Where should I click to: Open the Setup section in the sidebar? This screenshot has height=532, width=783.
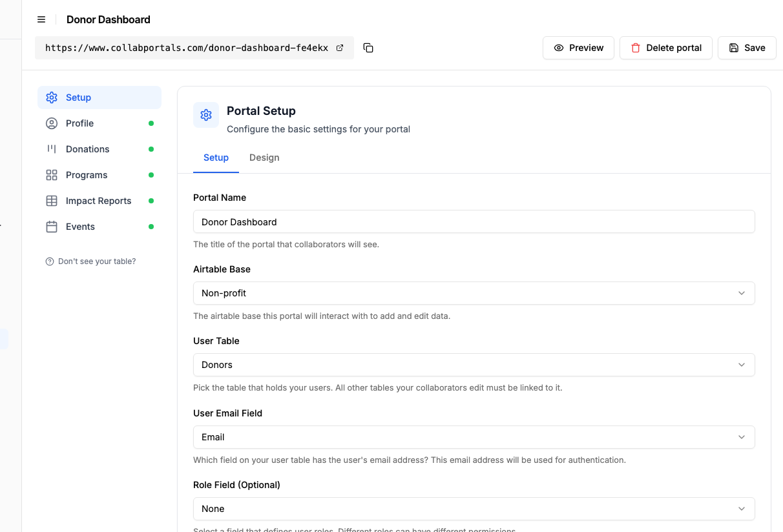click(99, 97)
